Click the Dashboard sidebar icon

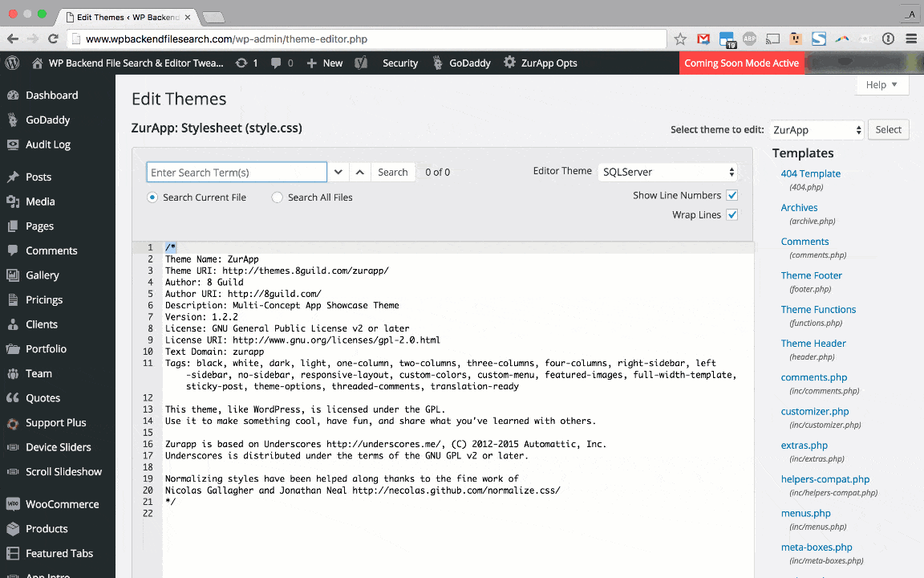pos(13,95)
